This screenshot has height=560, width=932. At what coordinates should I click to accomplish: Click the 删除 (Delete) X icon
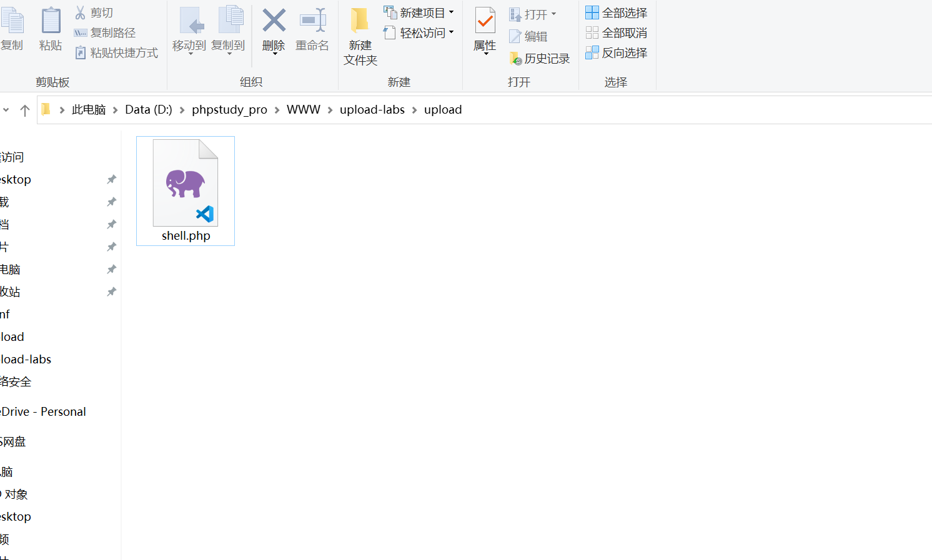point(274,26)
